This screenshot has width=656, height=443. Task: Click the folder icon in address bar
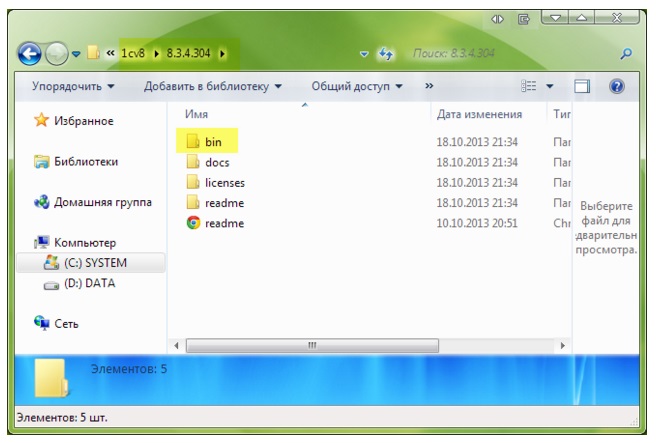tap(93, 53)
